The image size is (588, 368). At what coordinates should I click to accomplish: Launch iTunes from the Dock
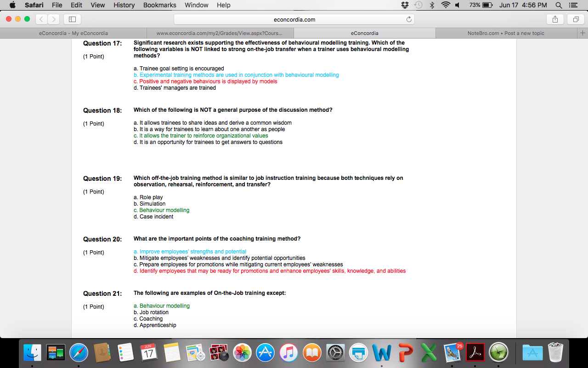[288, 353]
